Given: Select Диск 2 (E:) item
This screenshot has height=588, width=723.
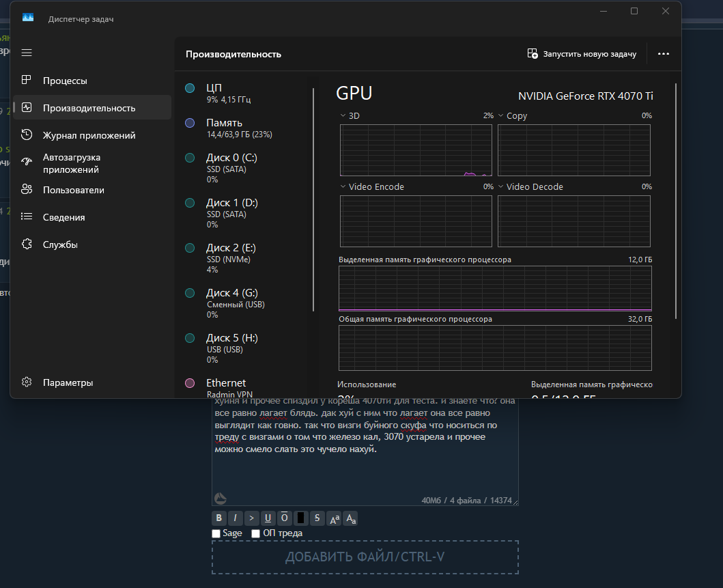Looking at the screenshot, I should 245,258.
